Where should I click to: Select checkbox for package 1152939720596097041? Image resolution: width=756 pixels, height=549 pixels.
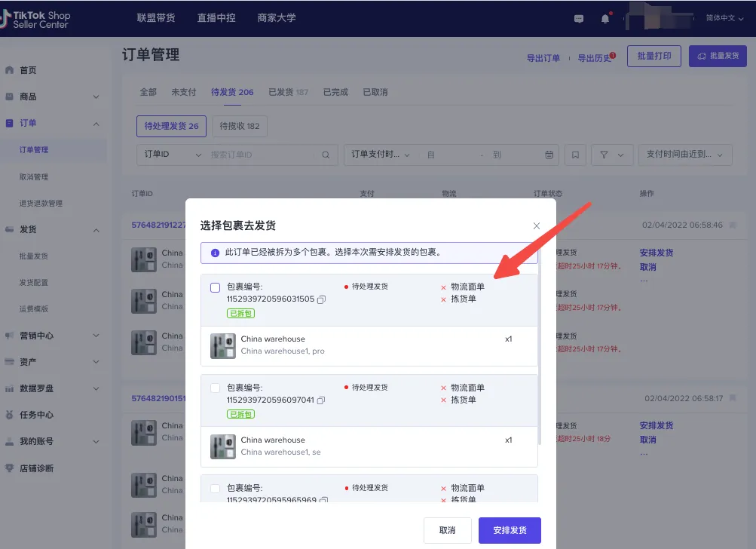214,387
